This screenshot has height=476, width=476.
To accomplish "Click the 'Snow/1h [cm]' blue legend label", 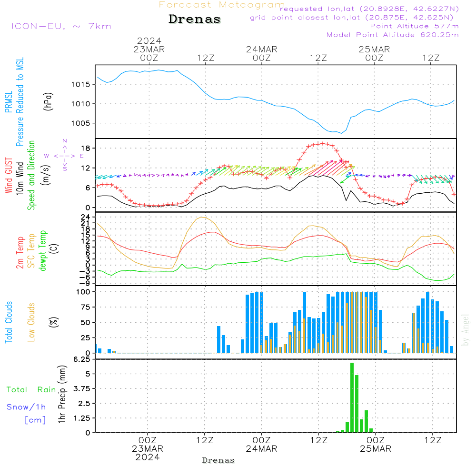I will click(26, 414).
